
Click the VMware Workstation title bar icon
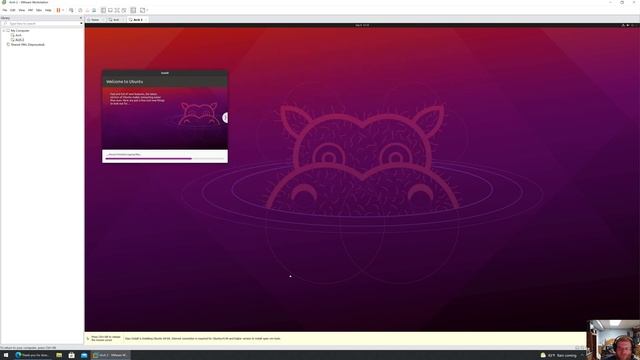click(x=4, y=2)
